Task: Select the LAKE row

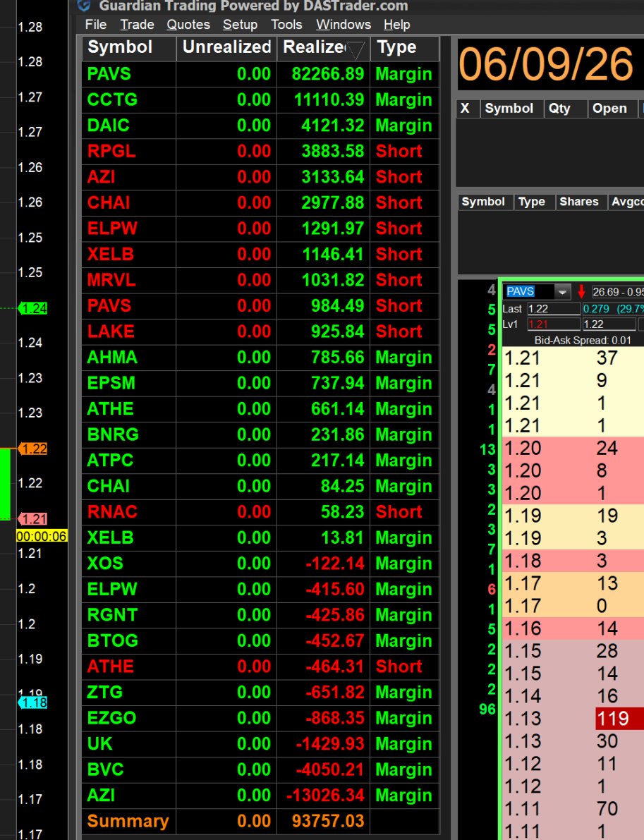Action: pos(260,331)
